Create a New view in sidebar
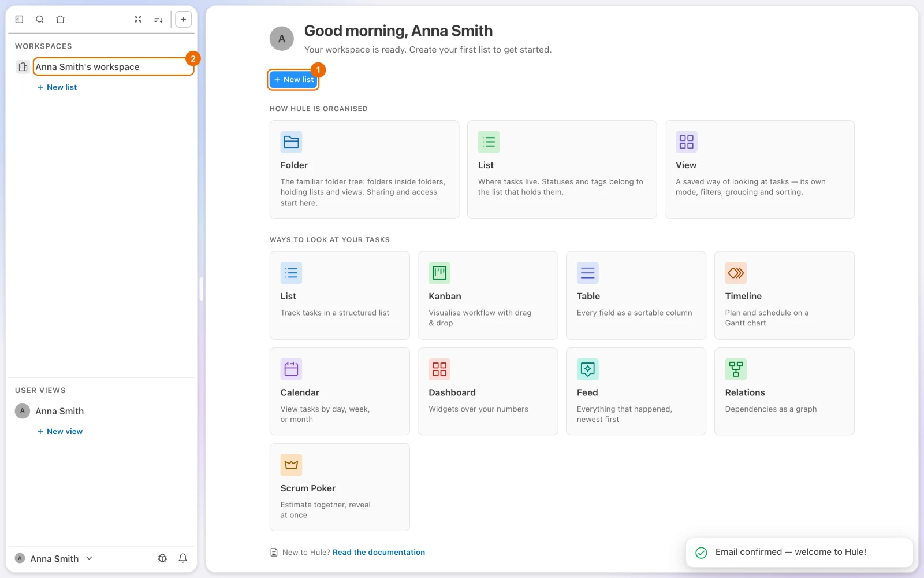924x578 pixels. coord(60,432)
